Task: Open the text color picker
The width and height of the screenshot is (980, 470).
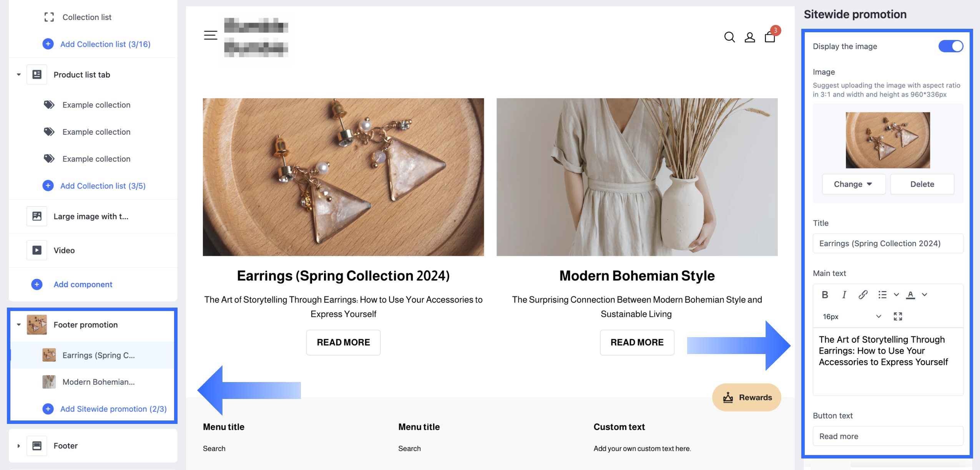Action: tap(910, 295)
